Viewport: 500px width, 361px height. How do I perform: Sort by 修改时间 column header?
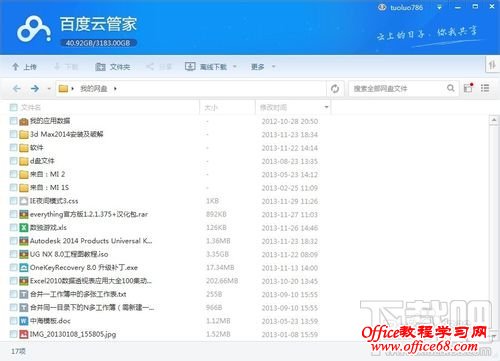click(x=273, y=107)
